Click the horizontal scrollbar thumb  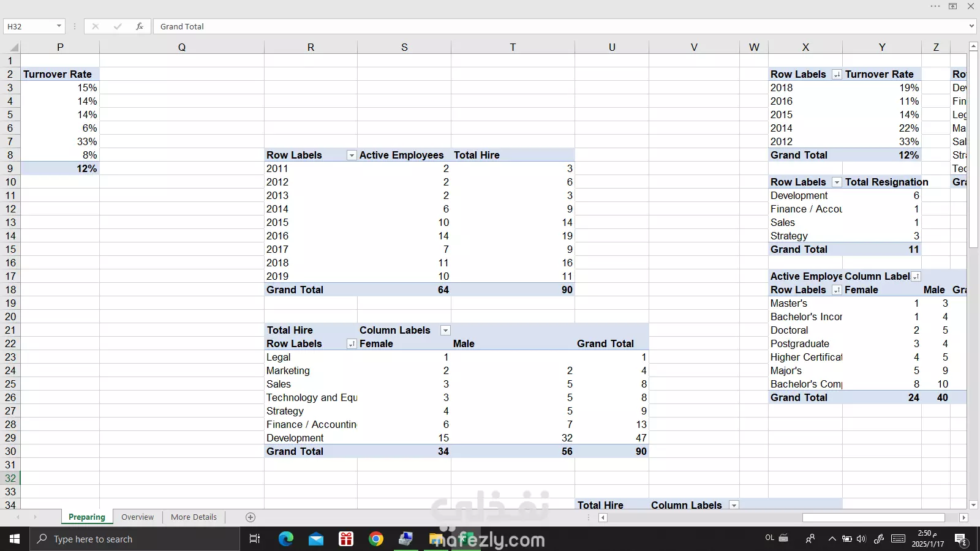pyautogui.click(x=873, y=517)
